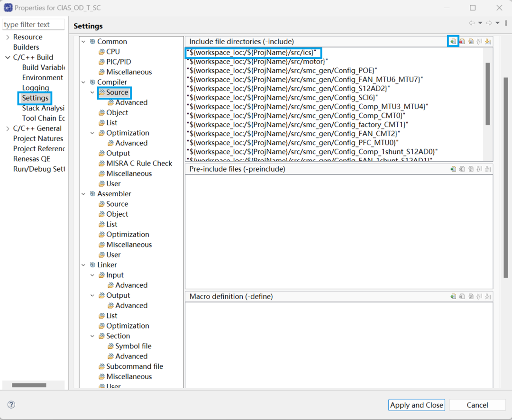Open the forward history dropdown arrow
Screen dimensions: 512x420
pos(497,23)
